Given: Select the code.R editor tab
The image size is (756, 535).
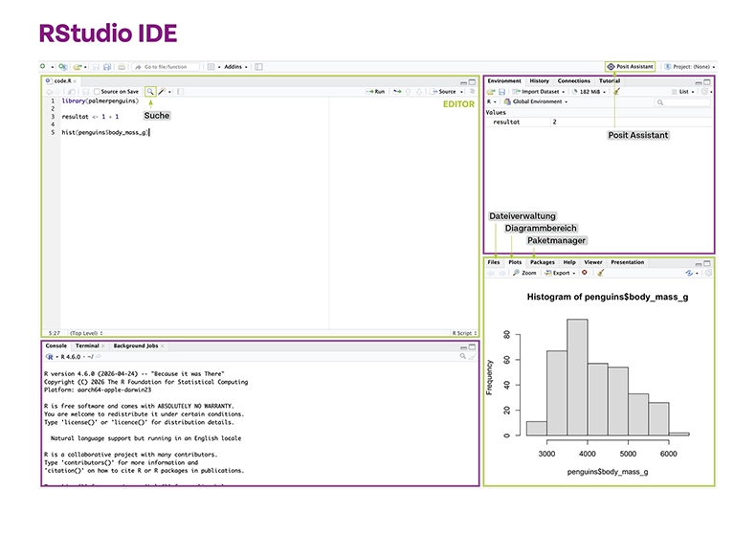Looking at the screenshot, I should [x=62, y=81].
